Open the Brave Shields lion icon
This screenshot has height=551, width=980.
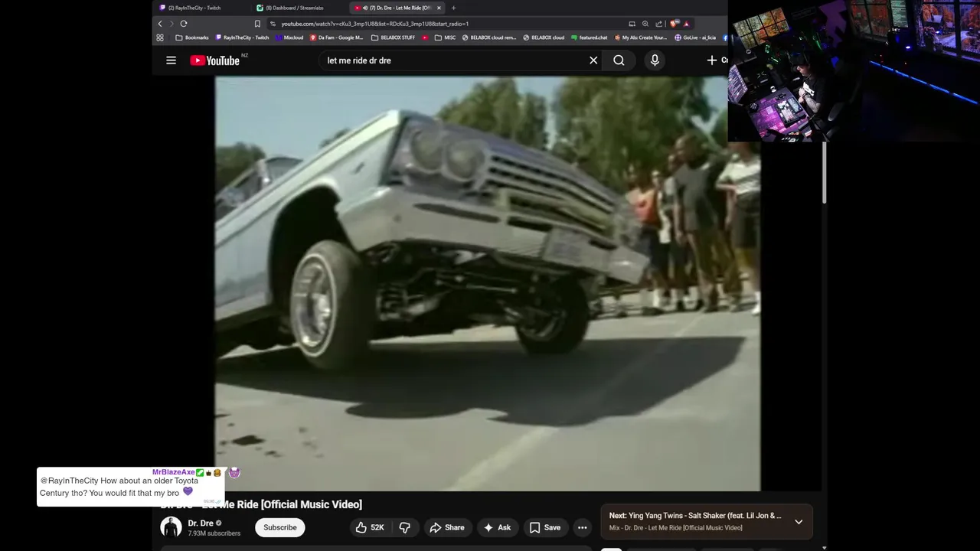pyautogui.click(x=675, y=24)
